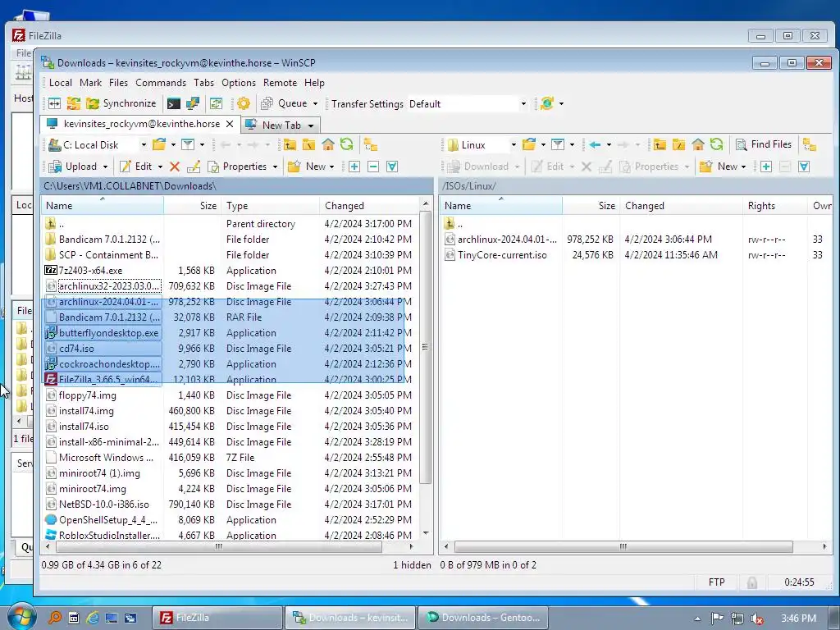840x630 pixels.
Task: Open the Remote menu
Action: (280, 83)
